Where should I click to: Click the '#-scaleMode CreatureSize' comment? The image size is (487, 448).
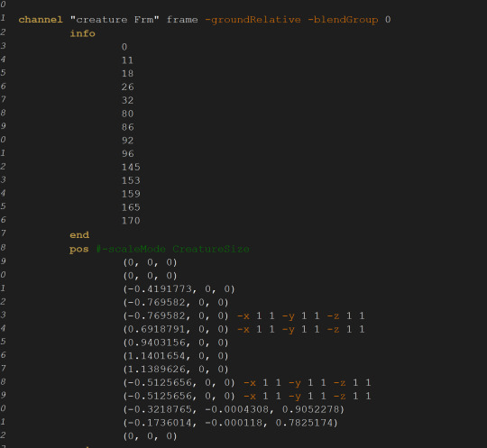point(172,249)
